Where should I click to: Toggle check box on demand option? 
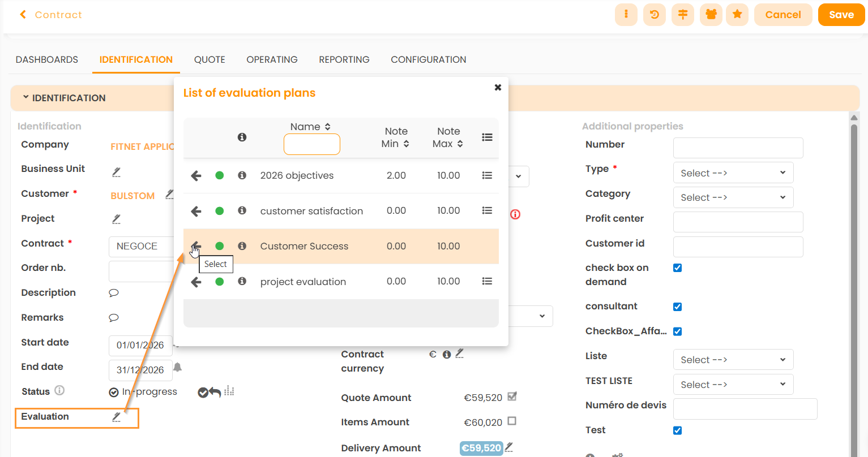pos(677,268)
